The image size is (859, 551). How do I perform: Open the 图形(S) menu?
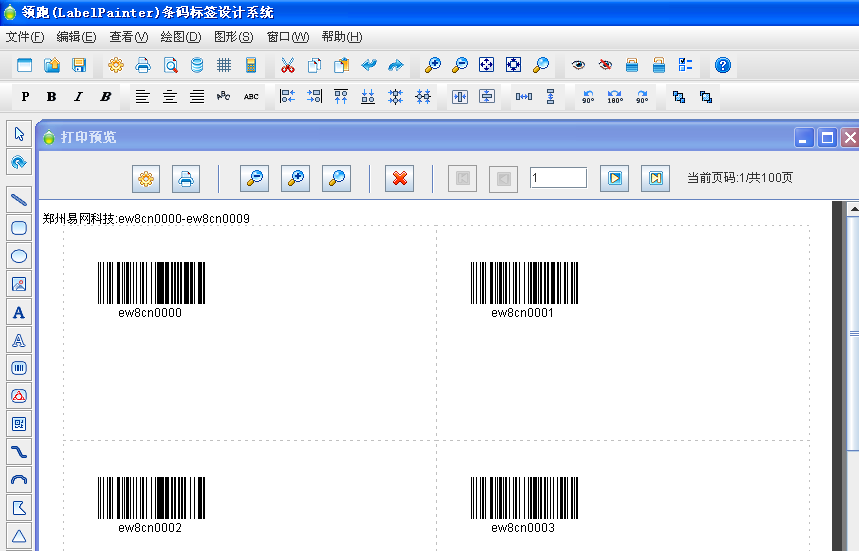pyautogui.click(x=233, y=37)
